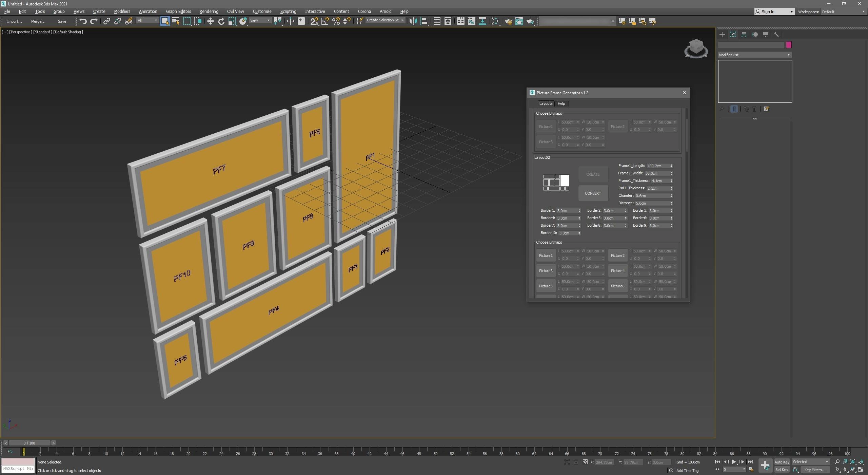Open the Display command panel tab
The width and height of the screenshot is (868, 475).
click(x=766, y=35)
